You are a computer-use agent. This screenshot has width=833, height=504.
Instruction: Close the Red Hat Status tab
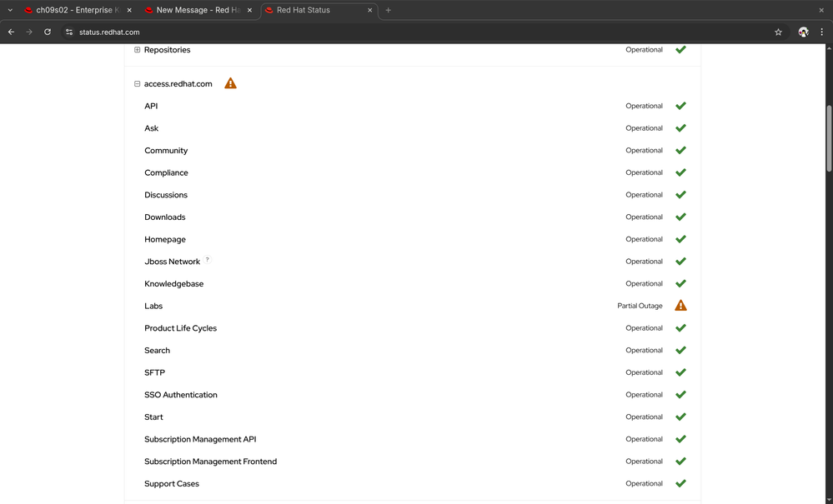[369, 10]
